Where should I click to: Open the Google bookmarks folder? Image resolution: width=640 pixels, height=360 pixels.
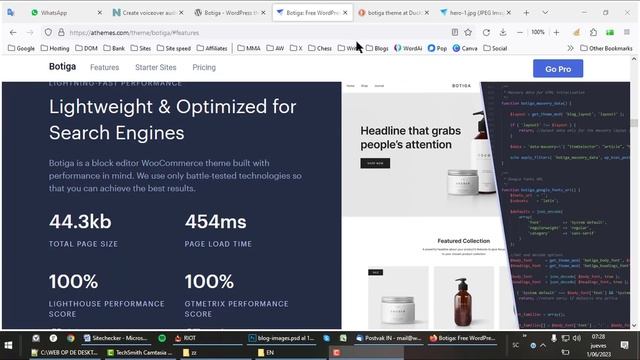pos(21,48)
